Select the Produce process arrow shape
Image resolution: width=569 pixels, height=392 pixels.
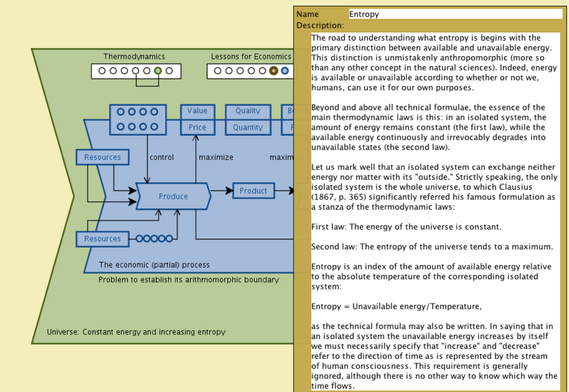coord(173,196)
